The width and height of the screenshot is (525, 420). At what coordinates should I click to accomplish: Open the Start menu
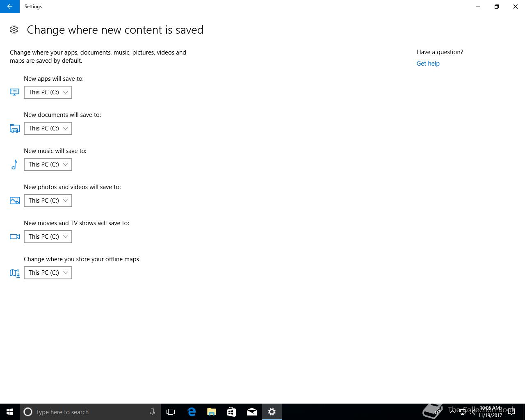[x=10, y=412]
